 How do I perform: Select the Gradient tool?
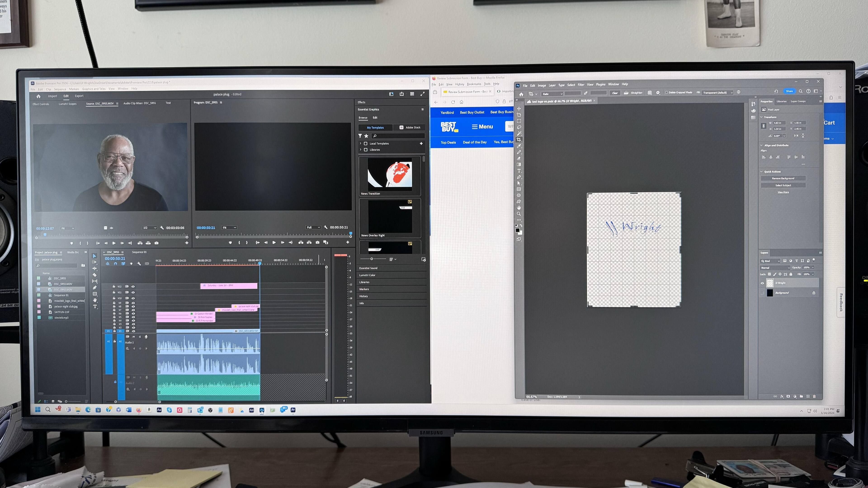519,165
